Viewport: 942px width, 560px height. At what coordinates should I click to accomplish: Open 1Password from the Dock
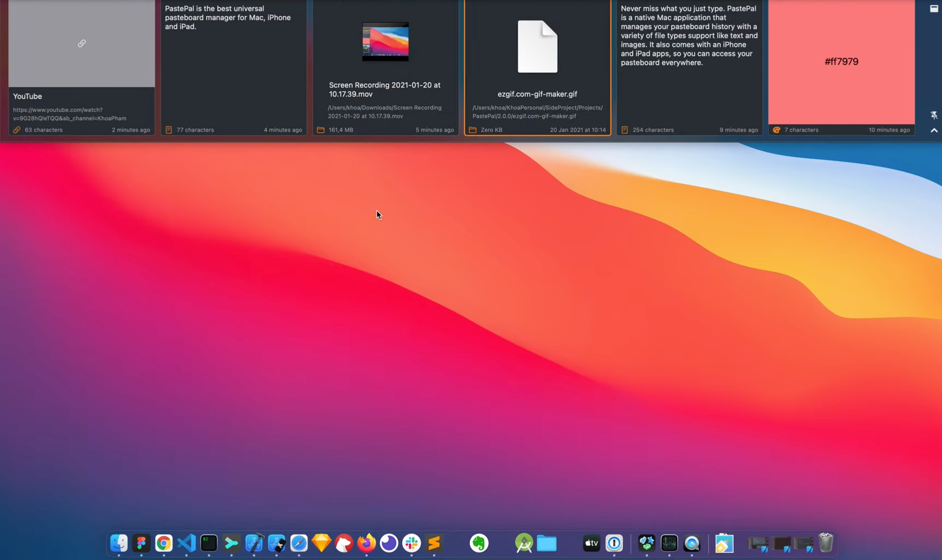(614, 543)
